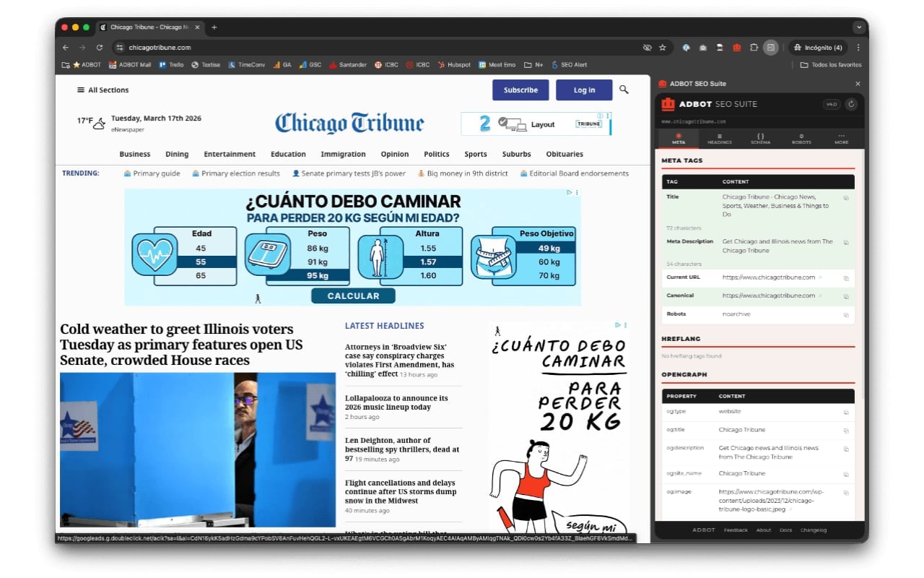Screen dimensions: 924x578
Task: Open the More tab in SEO Suite
Action: tap(842, 139)
